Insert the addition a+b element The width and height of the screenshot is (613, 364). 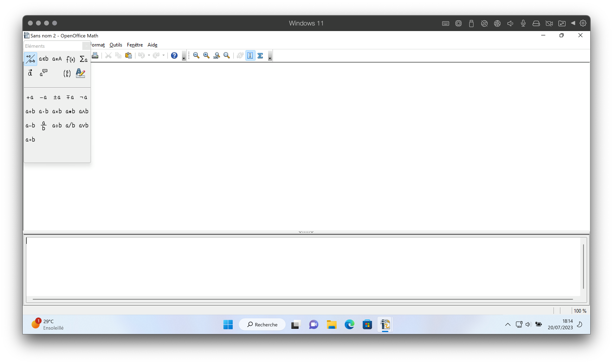[x=30, y=111]
